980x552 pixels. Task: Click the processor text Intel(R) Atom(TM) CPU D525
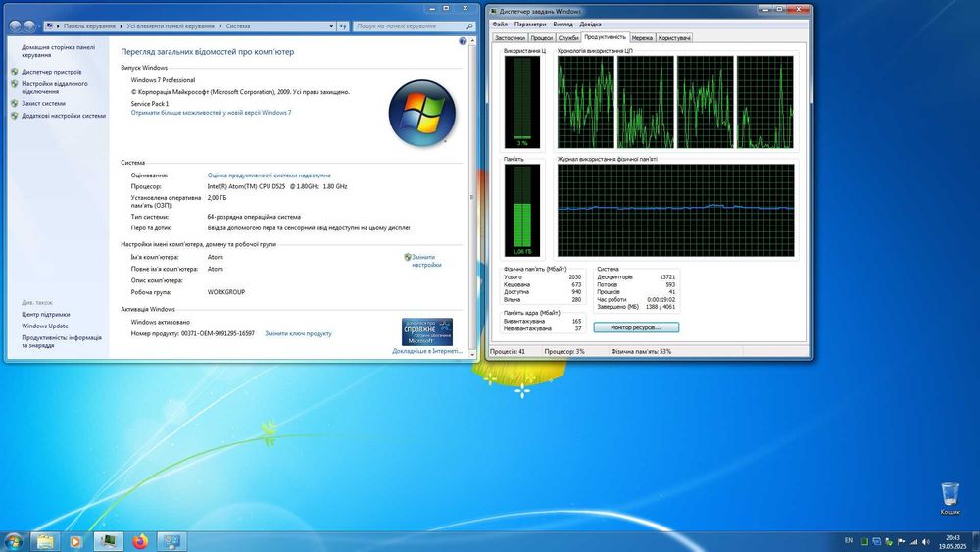click(246, 186)
